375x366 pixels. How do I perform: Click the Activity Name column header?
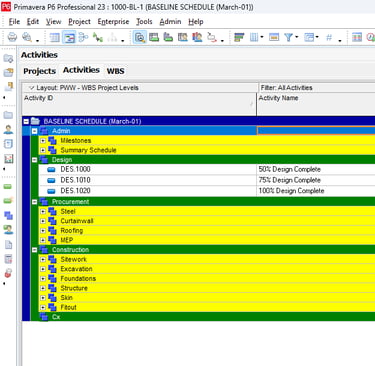click(316, 104)
